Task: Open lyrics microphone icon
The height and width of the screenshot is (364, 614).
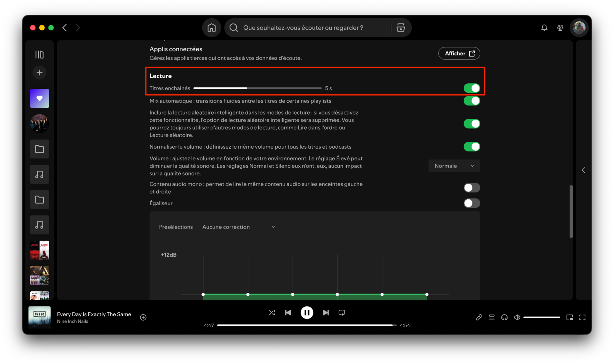Action: (479, 317)
